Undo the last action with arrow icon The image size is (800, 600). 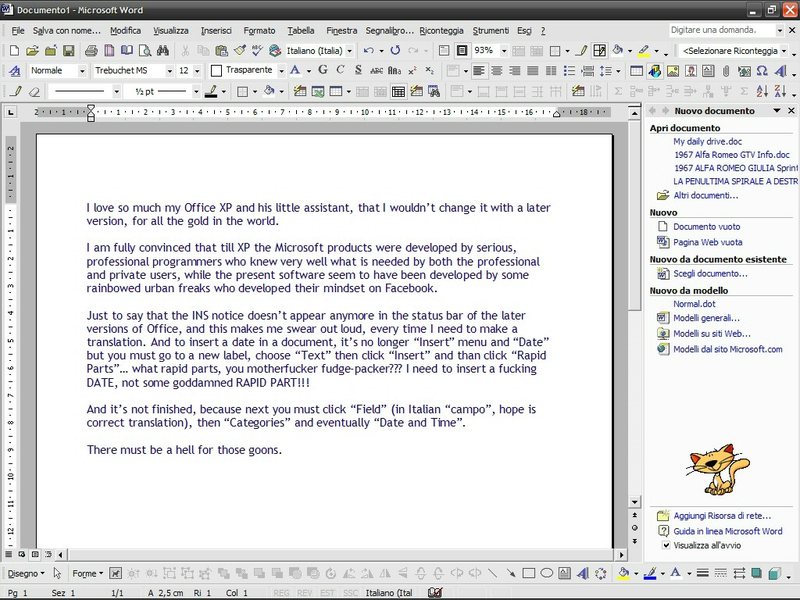pos(368,51)
